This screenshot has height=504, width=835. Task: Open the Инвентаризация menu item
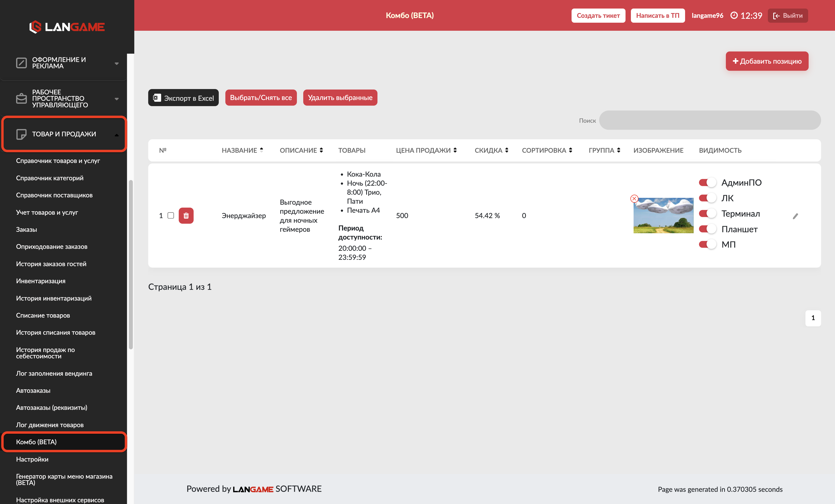(41, 281)
